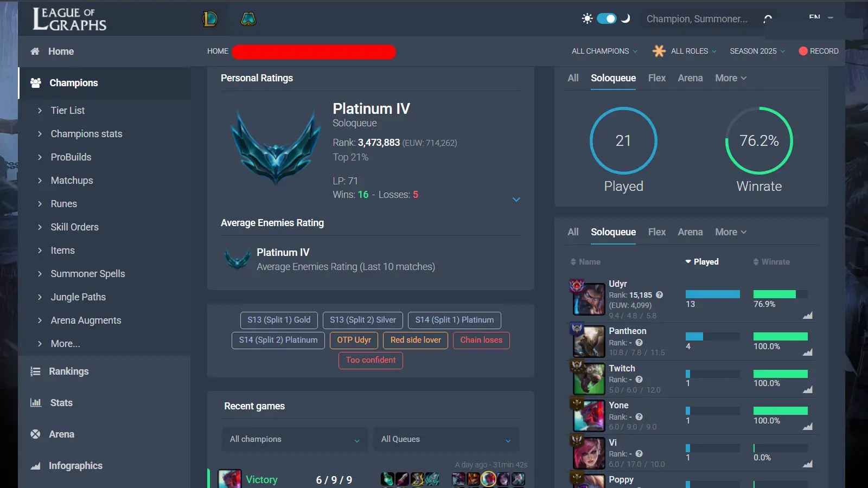Viewport: 868px width, 488px height.
Task: Open the Season 2025 dropdown
Action: (x=757, y=51)
